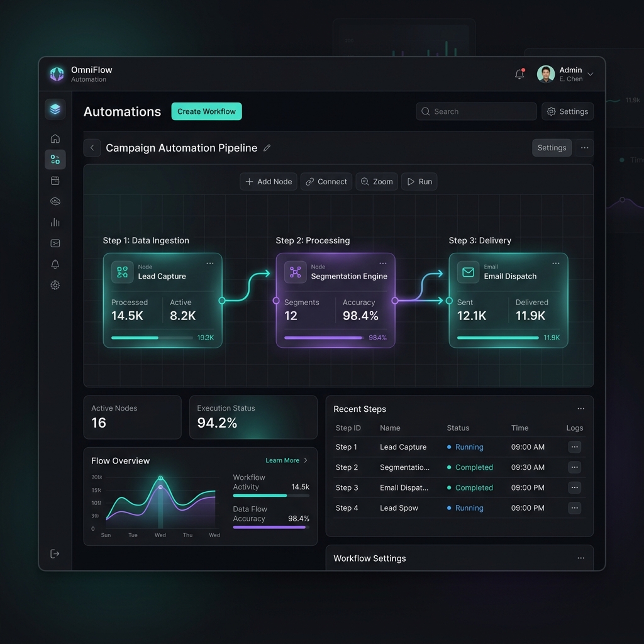Viewport: 644px width, 644px height.
Task: Open the Recent Steps ellipsis menu
Action: pos(580,409)
